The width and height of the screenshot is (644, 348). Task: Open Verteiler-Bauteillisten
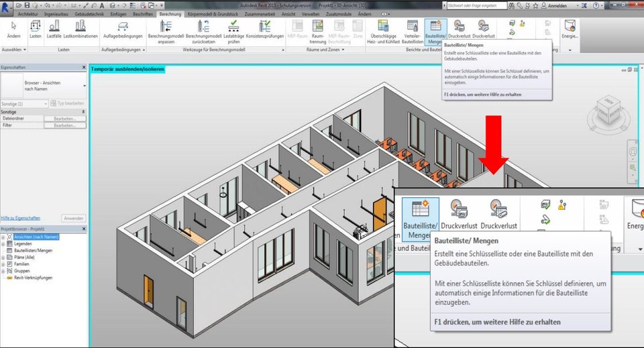point(413,32)
